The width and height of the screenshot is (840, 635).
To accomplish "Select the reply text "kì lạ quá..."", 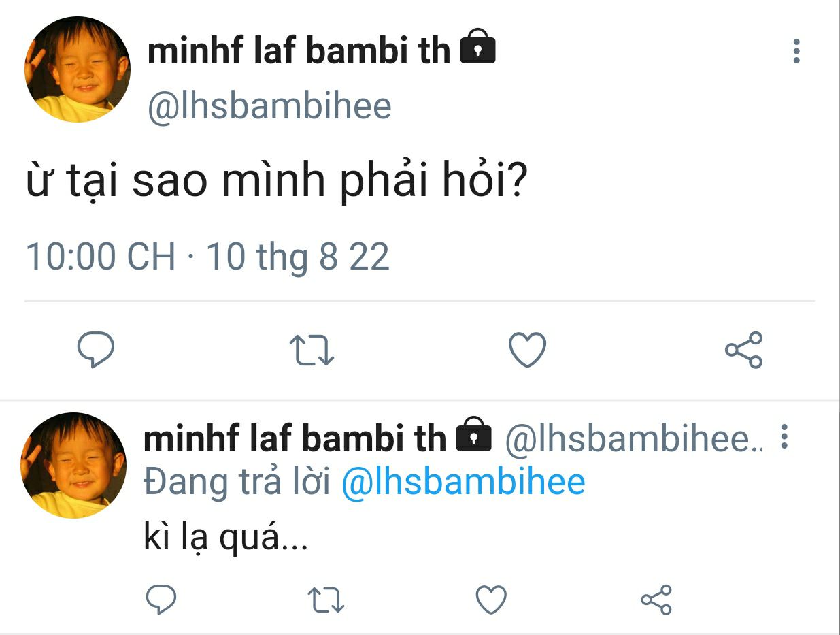I will click(226, 538).
